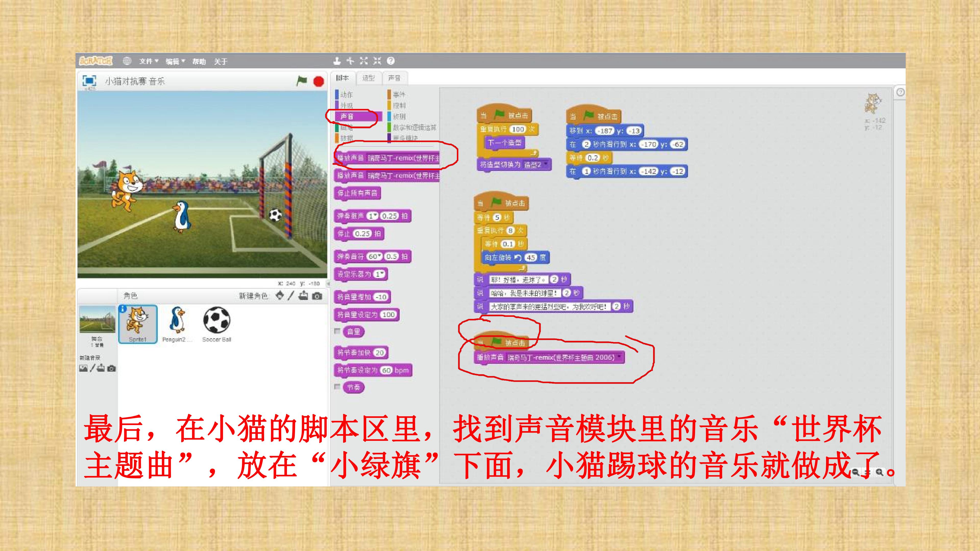980x551 pixels.
Task: Open the help question mark icon in toolbar
Action: tap(391, 61)
